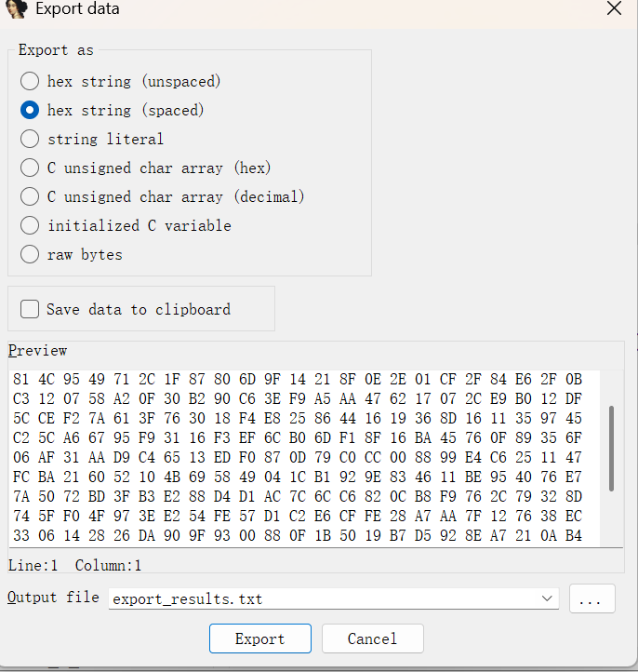Enable Save data to clipboard checkbox
The height and width of the screenshot is (672, 638).
pyautogui.click(x=30, y=309)
